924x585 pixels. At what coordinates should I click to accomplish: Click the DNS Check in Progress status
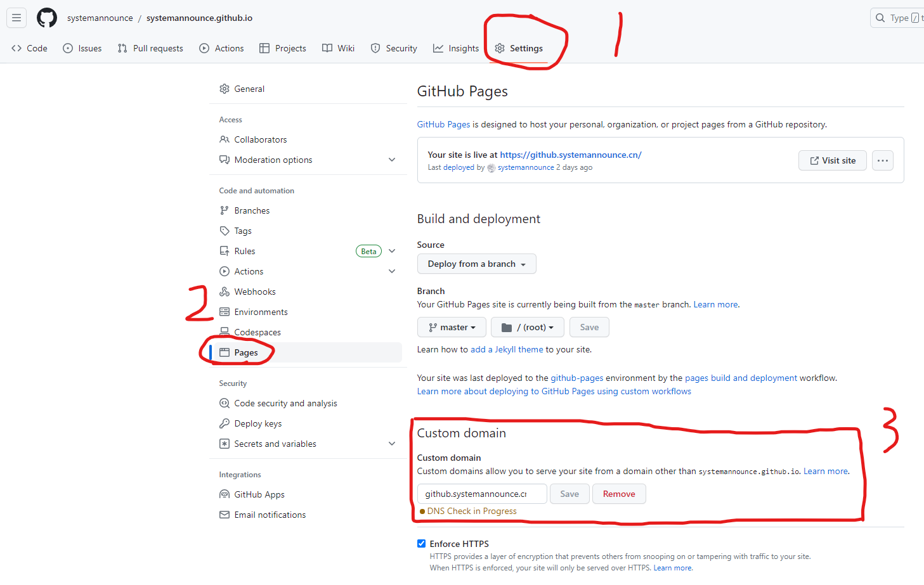tap(468, 511)
